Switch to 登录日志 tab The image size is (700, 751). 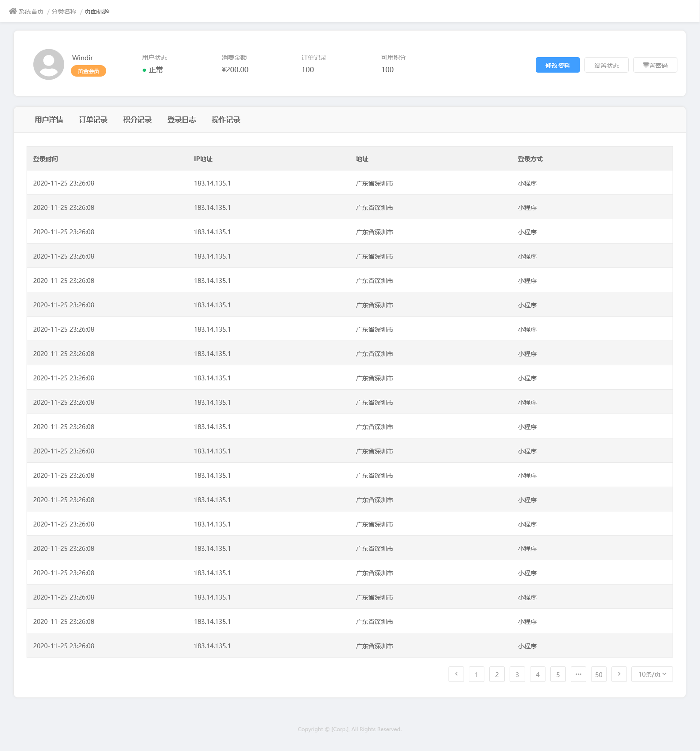pos(182,120)
